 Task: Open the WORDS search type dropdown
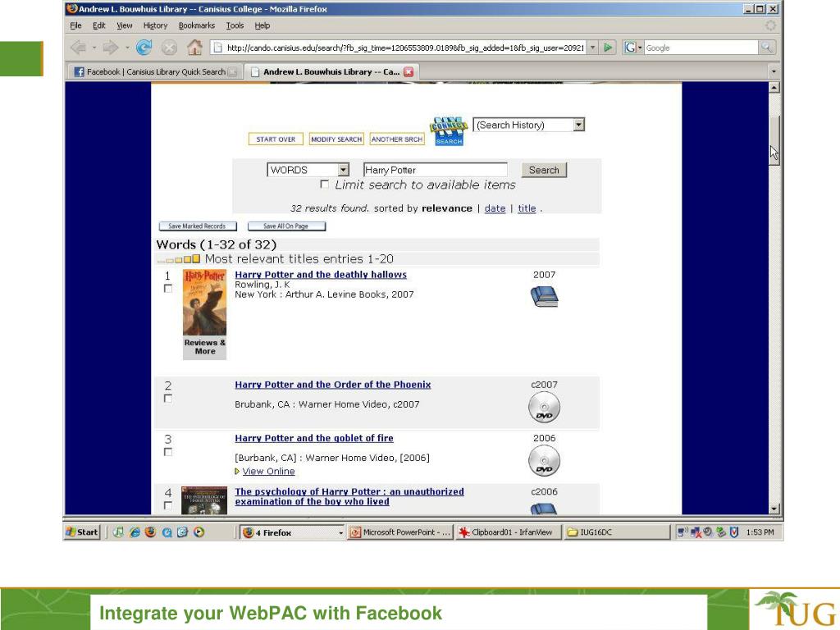pyautogui.click(x=308, y=170)
